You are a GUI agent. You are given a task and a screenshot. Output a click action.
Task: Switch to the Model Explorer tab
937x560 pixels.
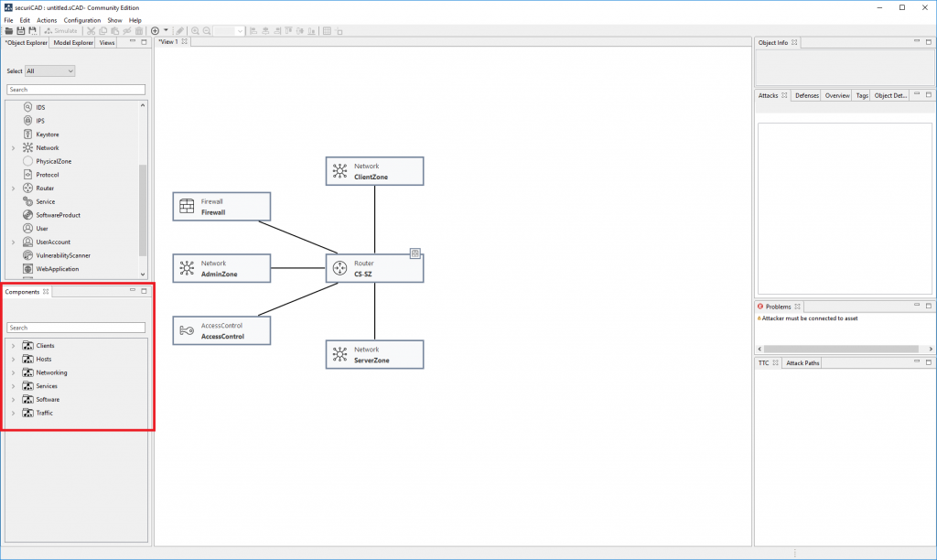point(73,42)
